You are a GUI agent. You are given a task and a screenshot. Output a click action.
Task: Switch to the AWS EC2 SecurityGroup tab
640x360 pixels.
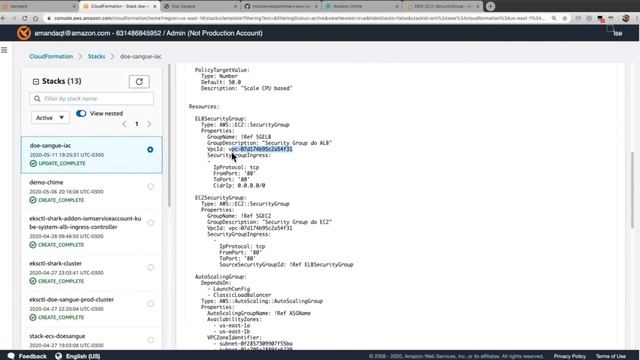(x=443, y=7)
